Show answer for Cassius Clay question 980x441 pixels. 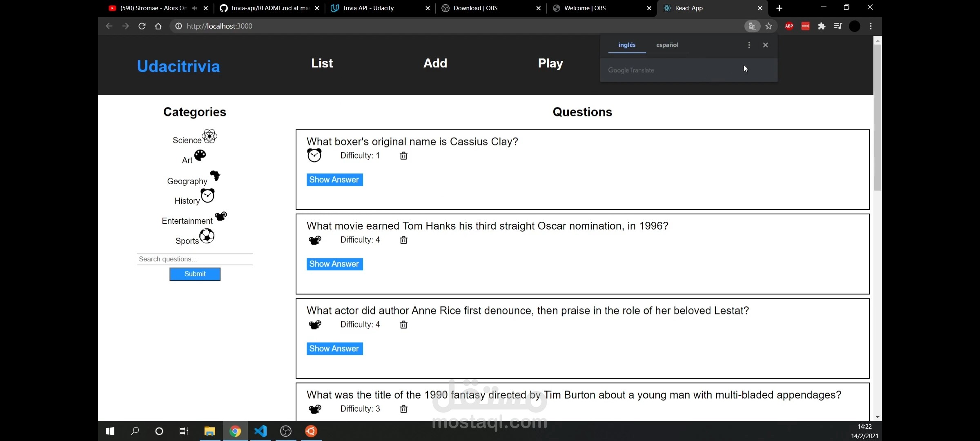click(x=334, y=180)
